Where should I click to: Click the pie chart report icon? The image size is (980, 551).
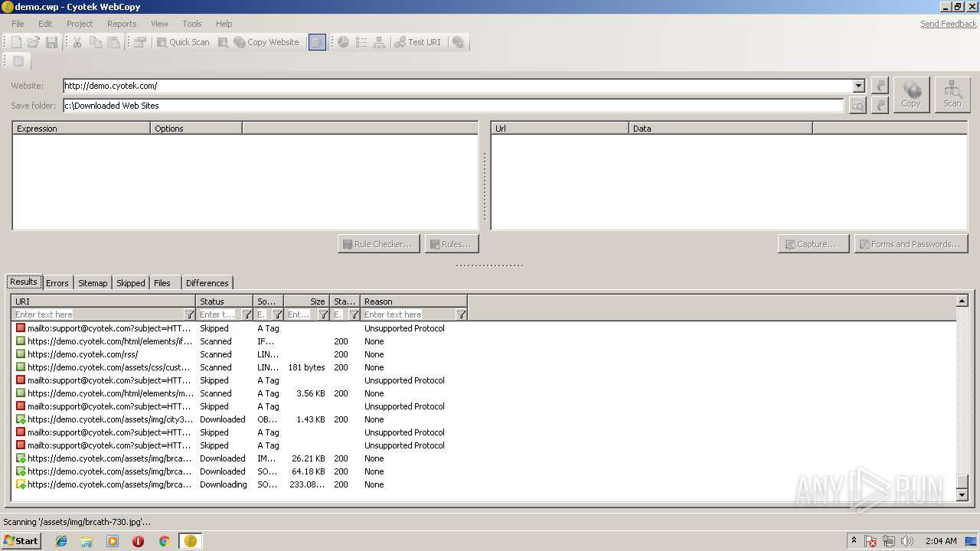(x=344, y=42)
